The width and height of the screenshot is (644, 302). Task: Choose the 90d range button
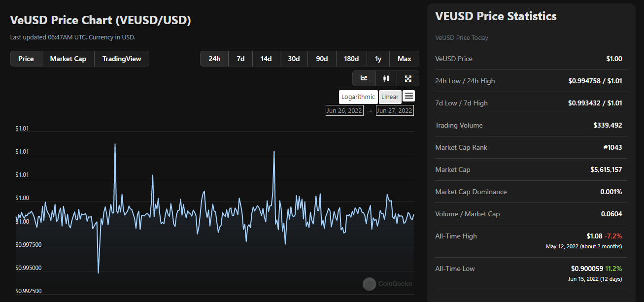click(322, 59)
